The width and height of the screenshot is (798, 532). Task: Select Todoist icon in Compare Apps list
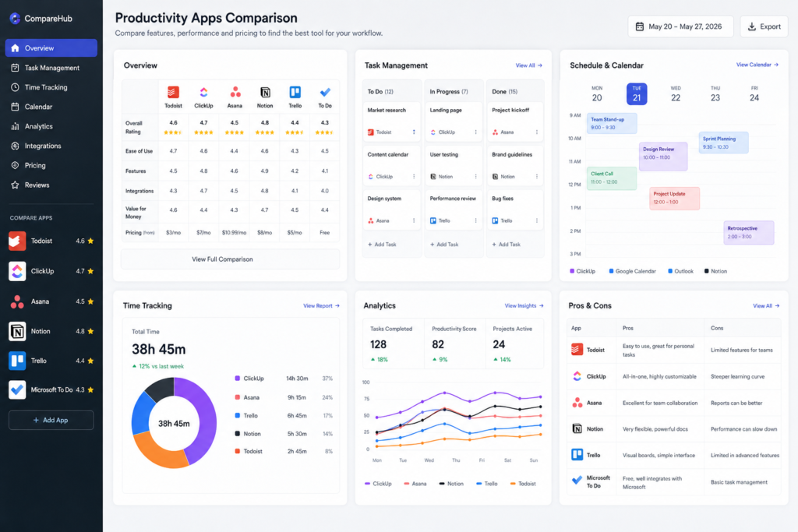[17, 241]
